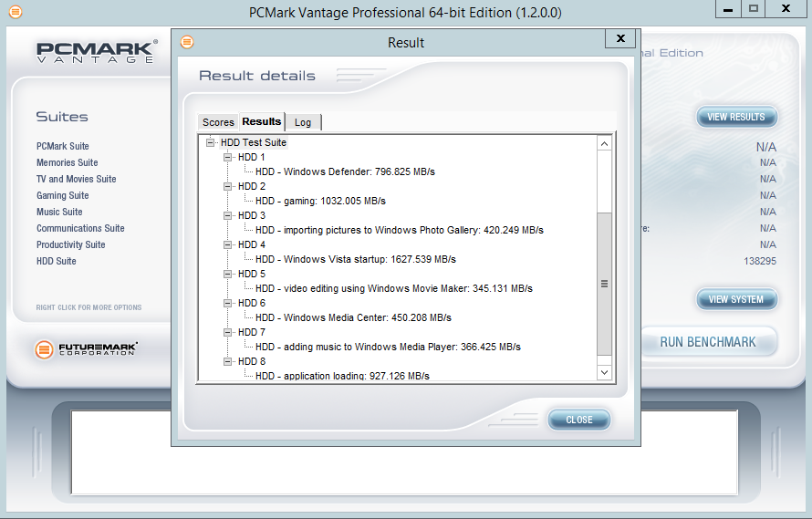The image size is (812, 519).
Task: Select the HDD 8 label
Action: [x=251, y=361]
